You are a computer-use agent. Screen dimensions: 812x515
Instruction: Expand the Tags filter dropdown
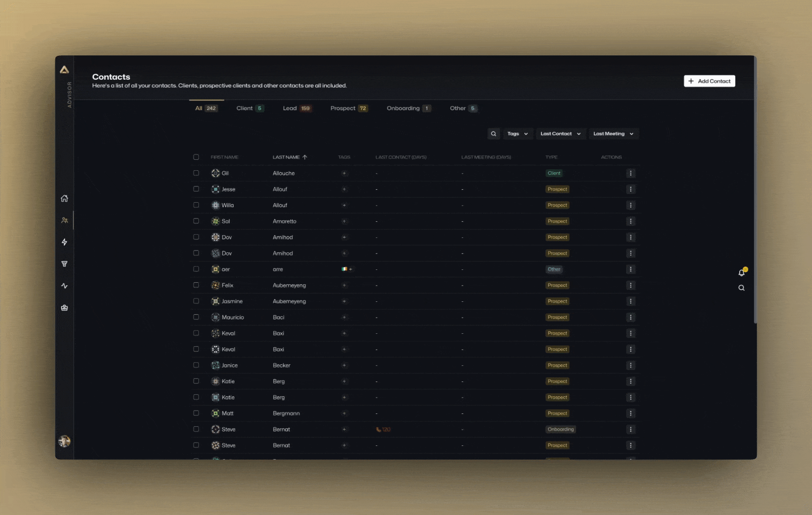(x=518, y=134)
